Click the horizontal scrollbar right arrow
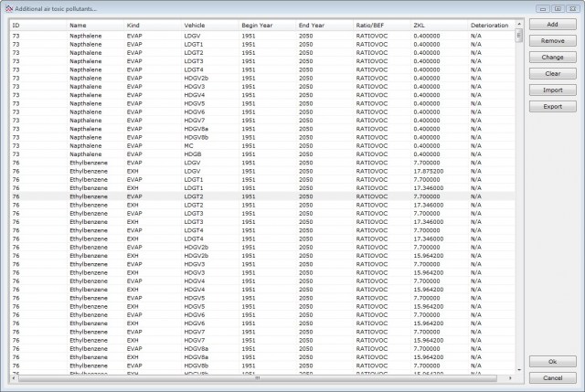 click(x=510, y=377)
